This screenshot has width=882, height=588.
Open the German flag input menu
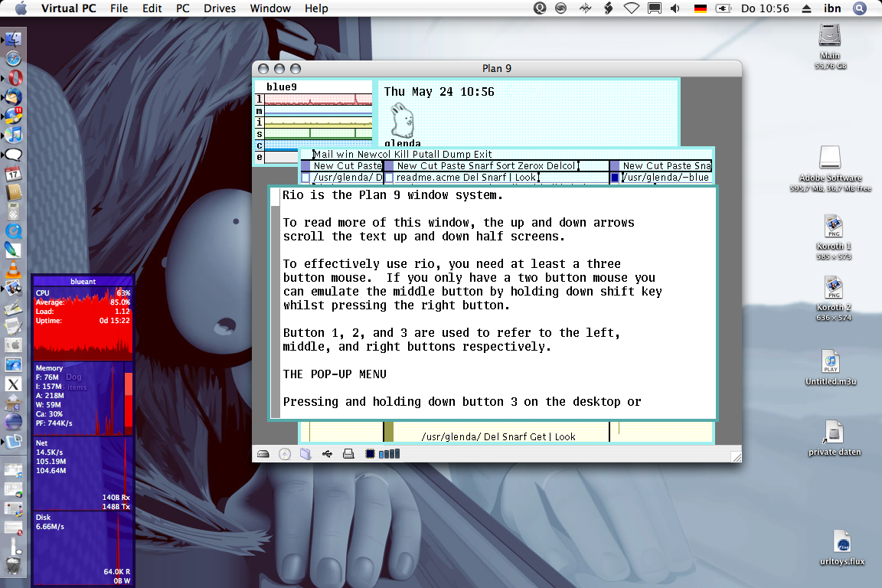[x=701, y=8]
